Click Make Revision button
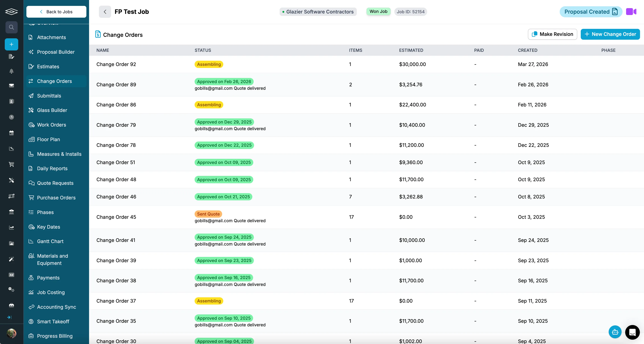This screenshot has width=644, height=344. (x=552, y=34)
